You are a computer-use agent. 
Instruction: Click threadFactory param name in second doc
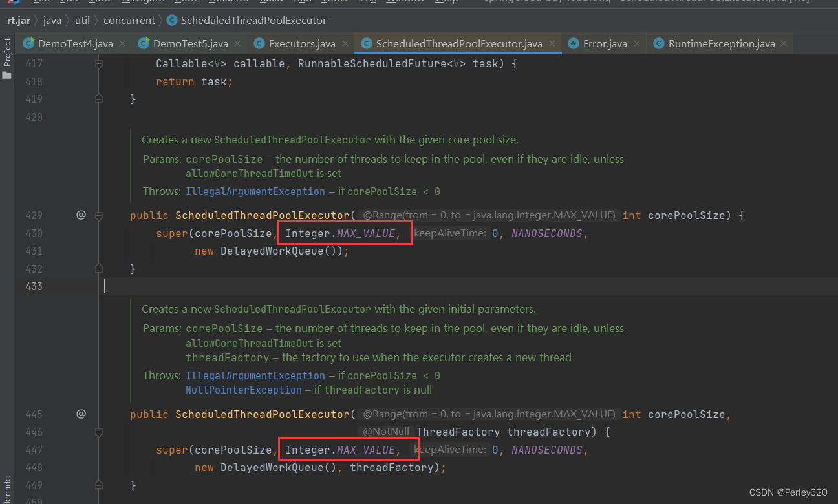tap(228, 357)
